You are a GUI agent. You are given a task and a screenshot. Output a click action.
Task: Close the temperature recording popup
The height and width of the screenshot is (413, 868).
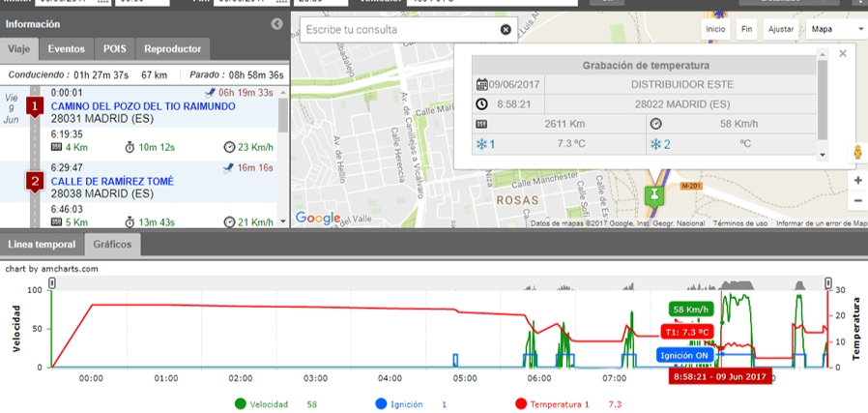pos(843,54)
